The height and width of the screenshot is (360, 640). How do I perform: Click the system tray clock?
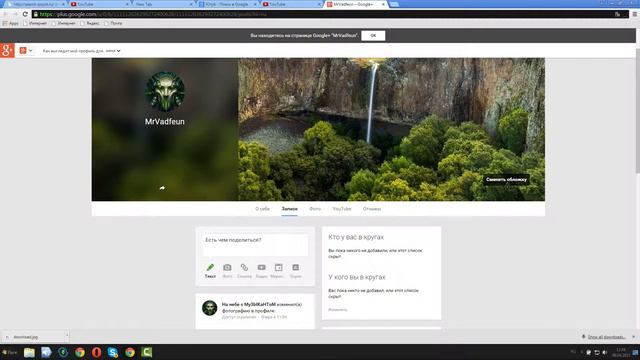621,352
